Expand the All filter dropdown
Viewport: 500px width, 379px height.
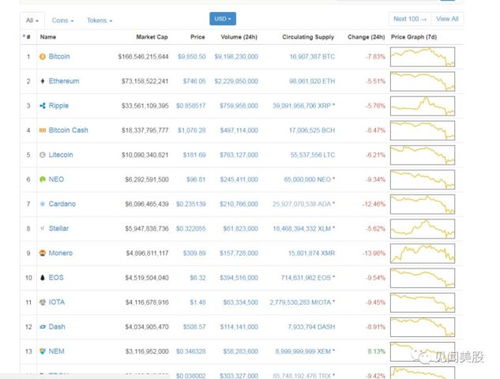[x=32, y=20]
